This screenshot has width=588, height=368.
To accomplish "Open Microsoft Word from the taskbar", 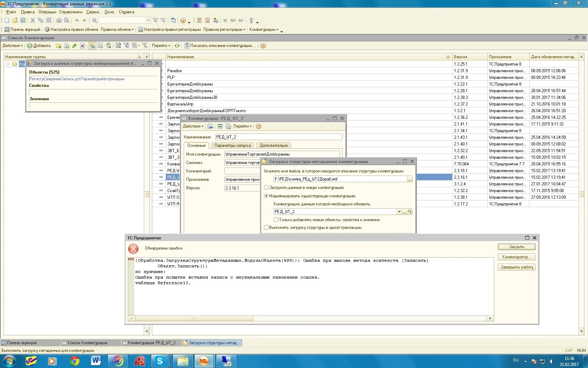I will (x=96, y=361).
